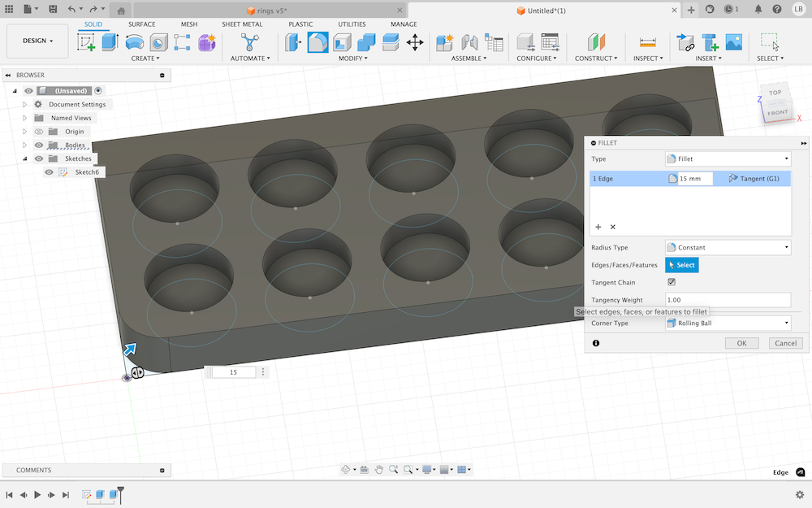Toggle visibility of the root (Unsaved) component

tap(28, 91)
